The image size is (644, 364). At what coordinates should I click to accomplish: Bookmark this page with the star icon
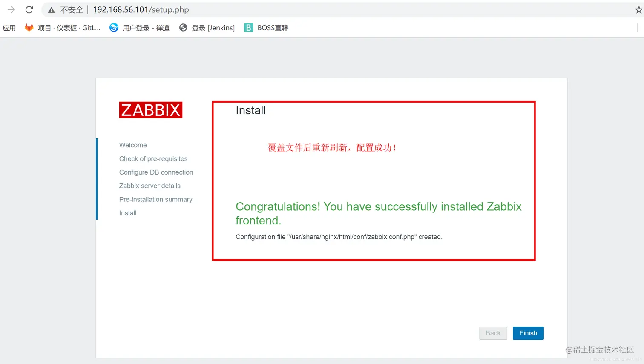pos(639,10)
